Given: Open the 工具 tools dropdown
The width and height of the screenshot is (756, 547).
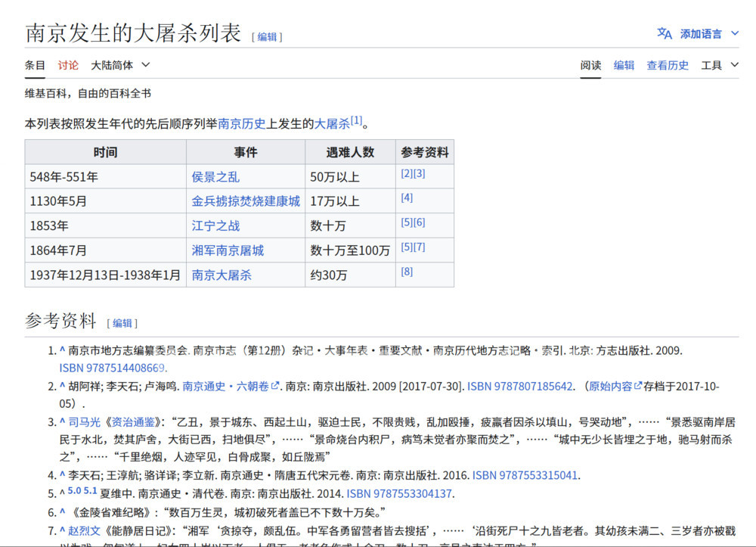Looking at the screenshot, I should [720, 65].
